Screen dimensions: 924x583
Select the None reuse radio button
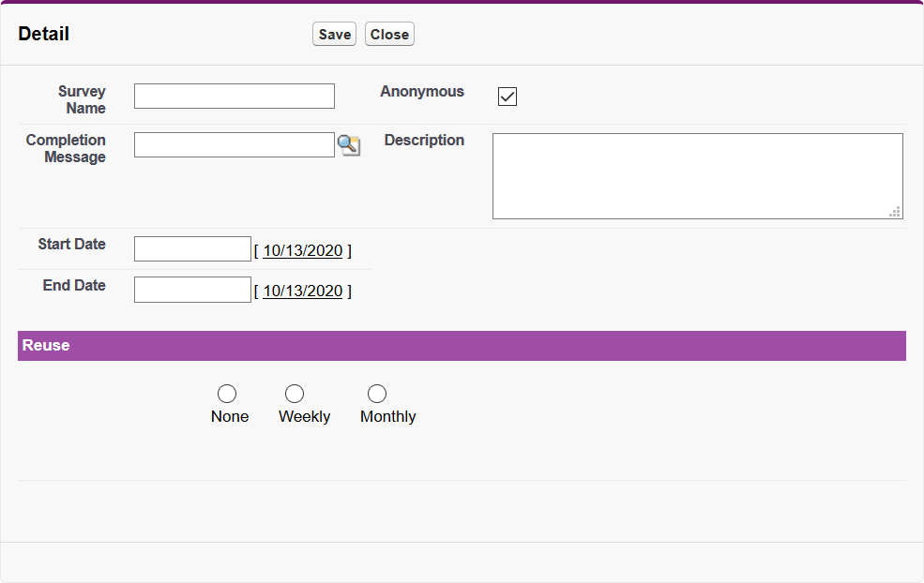(227, 394)
